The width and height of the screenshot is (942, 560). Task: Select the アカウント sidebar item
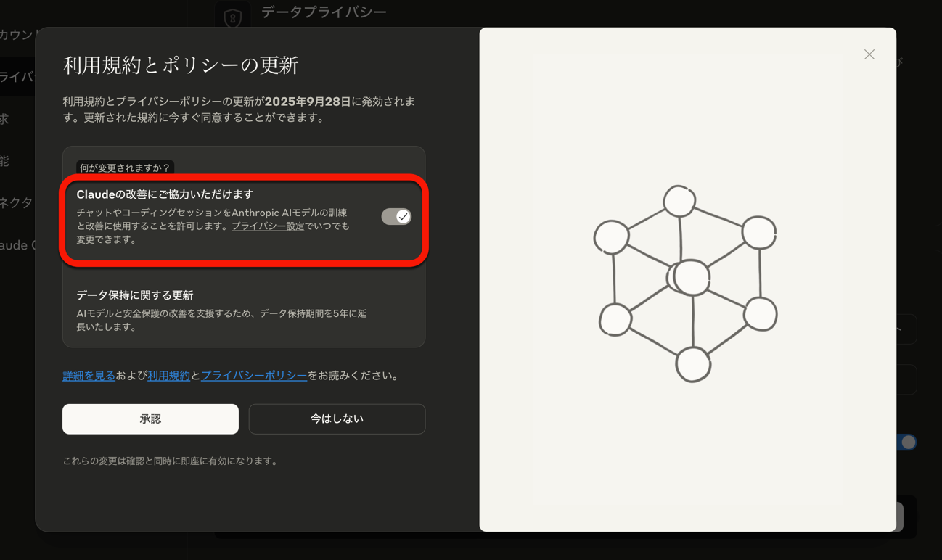tap(17, 35)
